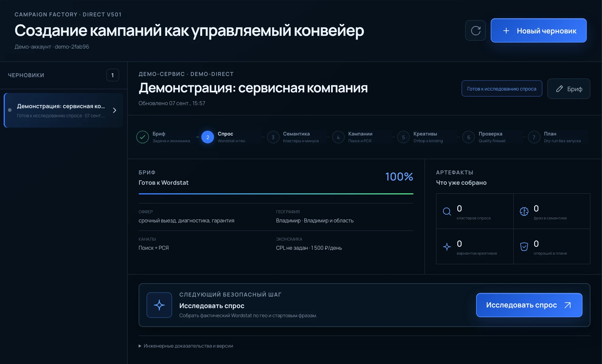This screenshot has width=602, height=364.
Task: Click the status dot on the draft row
Action: click(x=10, y=110)
